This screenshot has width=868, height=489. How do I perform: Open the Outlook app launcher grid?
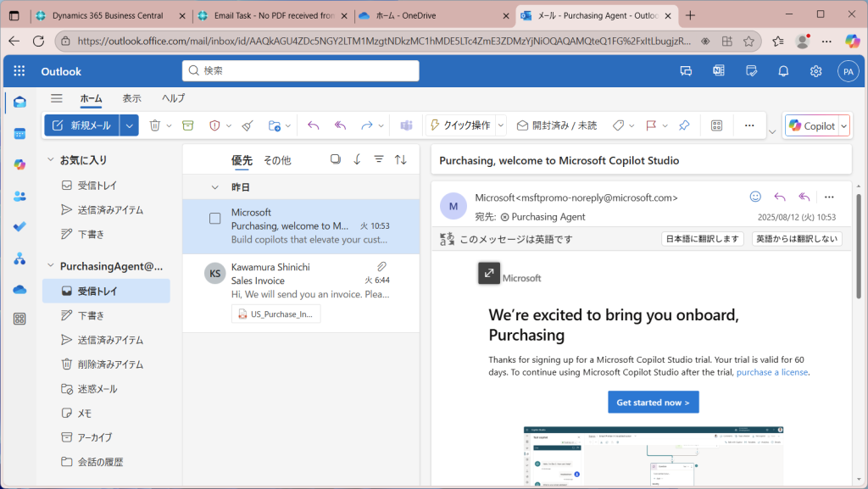[19, 71]
